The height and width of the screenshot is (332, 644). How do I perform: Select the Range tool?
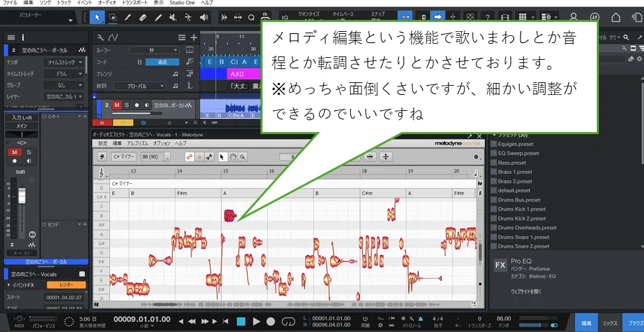112,17
